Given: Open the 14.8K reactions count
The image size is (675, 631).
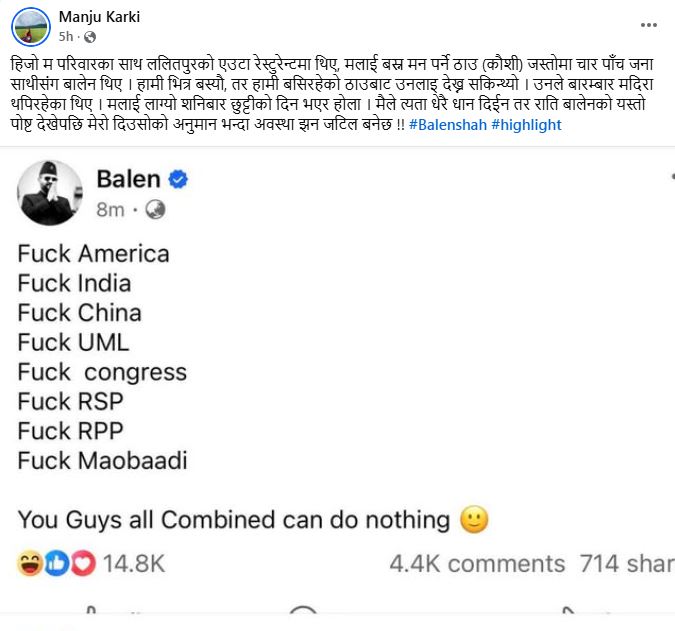Looking at the screenshot, I should pyautogui.click(x=134, y=564).
